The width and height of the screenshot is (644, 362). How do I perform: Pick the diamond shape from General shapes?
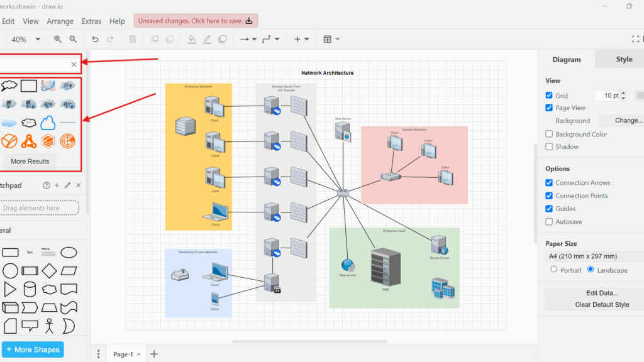[49, 271]
